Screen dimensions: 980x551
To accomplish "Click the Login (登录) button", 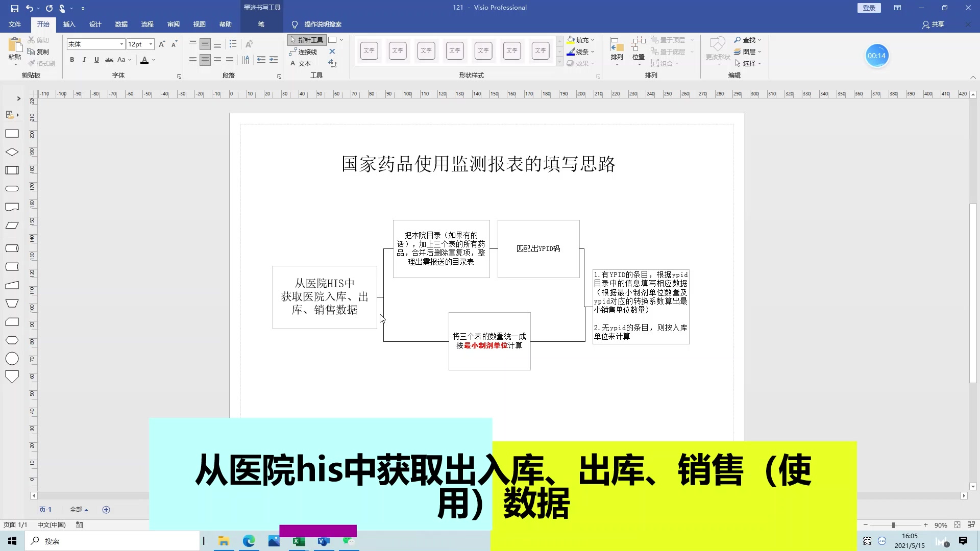I will (x=869, y=8).
